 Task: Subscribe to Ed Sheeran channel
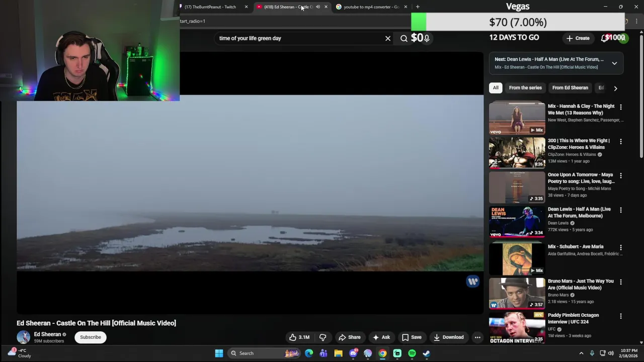click(91, 337)
